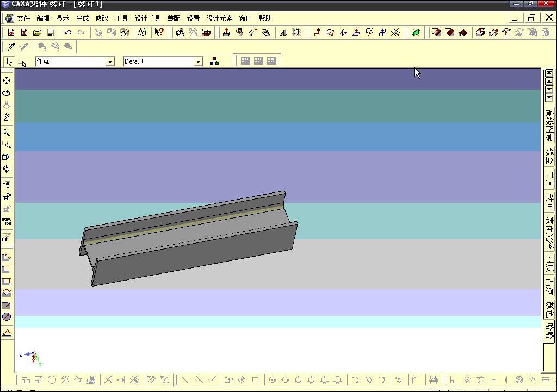Select the orbit camera tool
The image size is (557, 392).
pyautogui.click(x=7, y=92)
